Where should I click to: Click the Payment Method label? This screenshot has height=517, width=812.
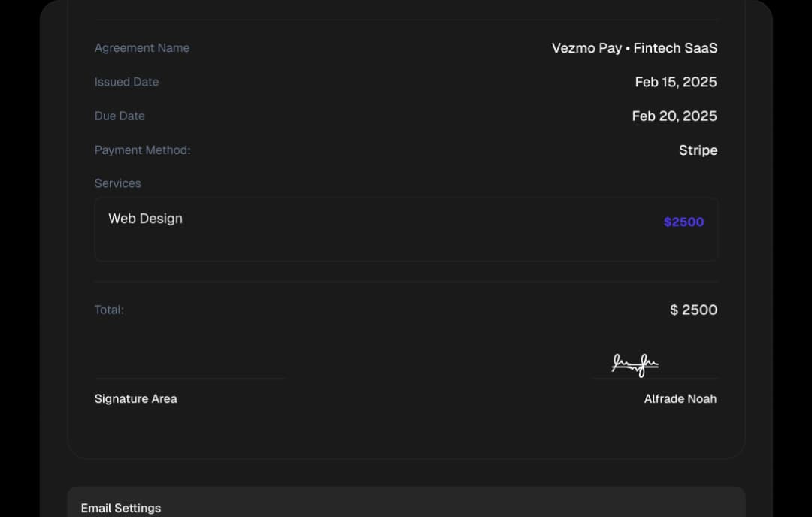pyautogui.click(x=142, y=150)
